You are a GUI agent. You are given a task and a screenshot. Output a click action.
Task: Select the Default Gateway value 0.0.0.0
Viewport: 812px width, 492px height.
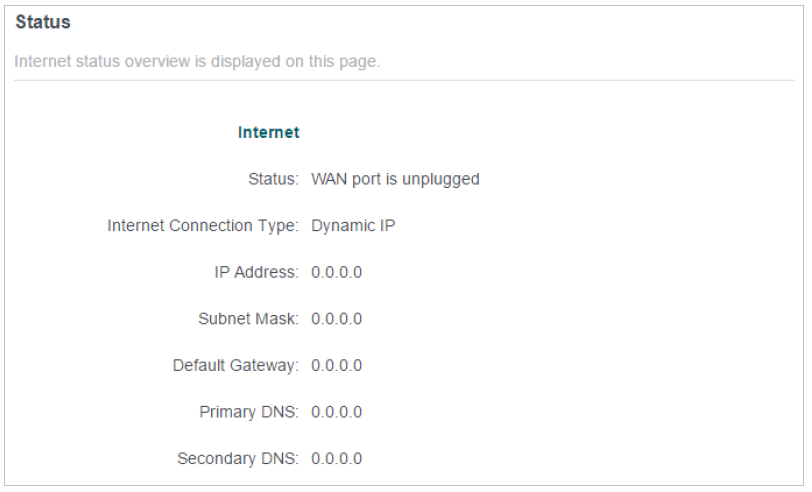tap(336, 365)
